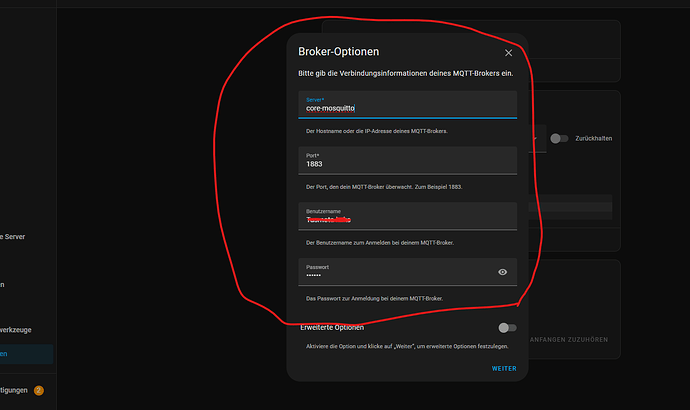Viewport: 690px width, 410px height.
Task: Click the Broker-Optionen dialog title
Action: point(338,51)
